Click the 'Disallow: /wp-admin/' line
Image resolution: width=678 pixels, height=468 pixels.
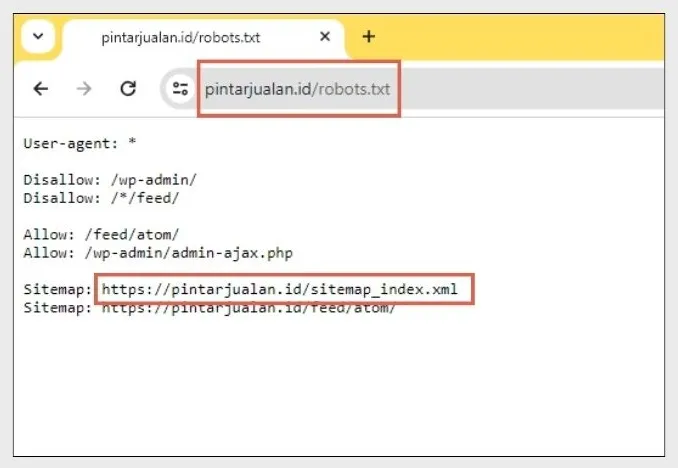[110, 180]
